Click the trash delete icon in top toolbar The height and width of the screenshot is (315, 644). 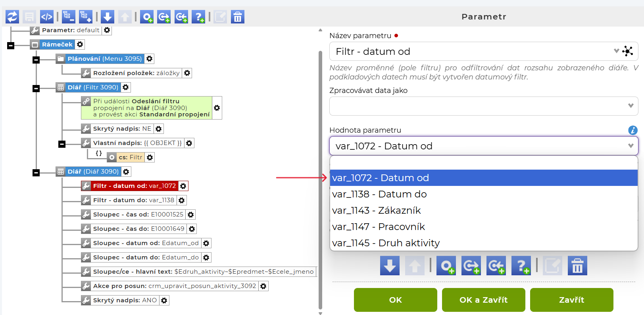click(x=238, y=17)
